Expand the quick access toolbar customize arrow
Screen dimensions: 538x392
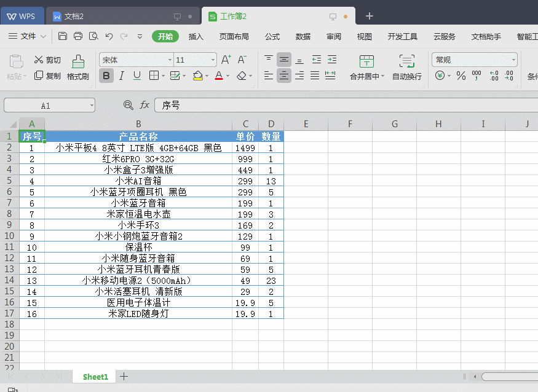140,36
